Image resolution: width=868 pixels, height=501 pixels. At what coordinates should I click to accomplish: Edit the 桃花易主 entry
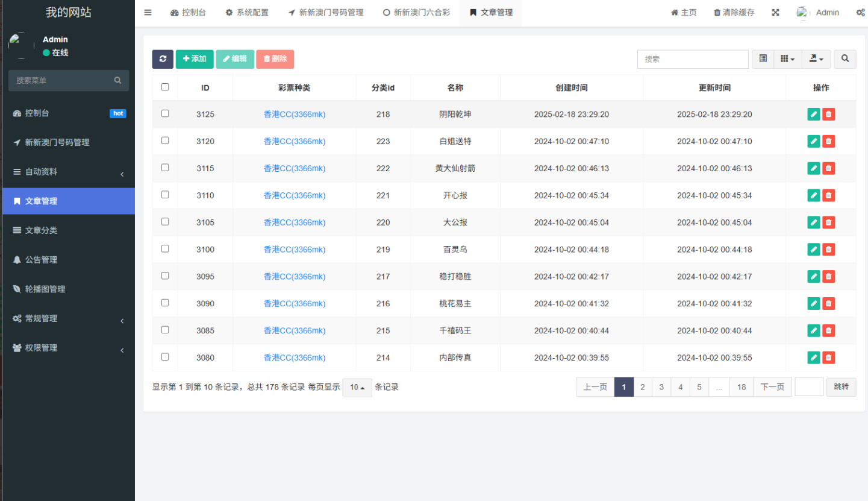[814, 304]
